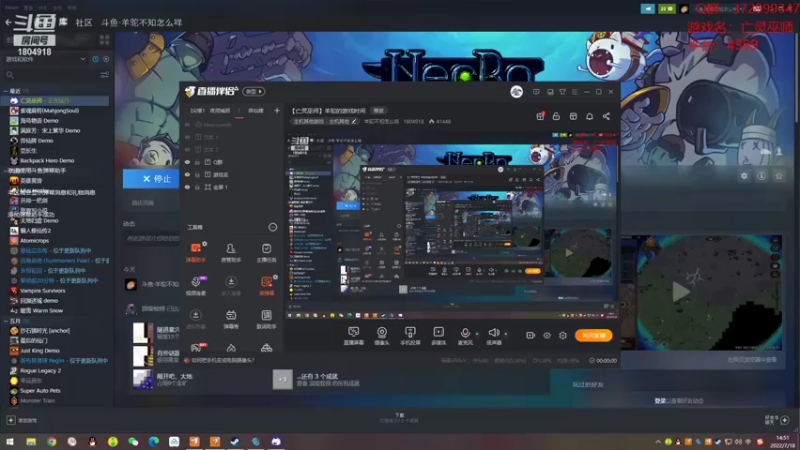This screenshot has width=800, height=450.
Task: Toggle the lock on the 游戏名 source
Action: click(197, 174)
